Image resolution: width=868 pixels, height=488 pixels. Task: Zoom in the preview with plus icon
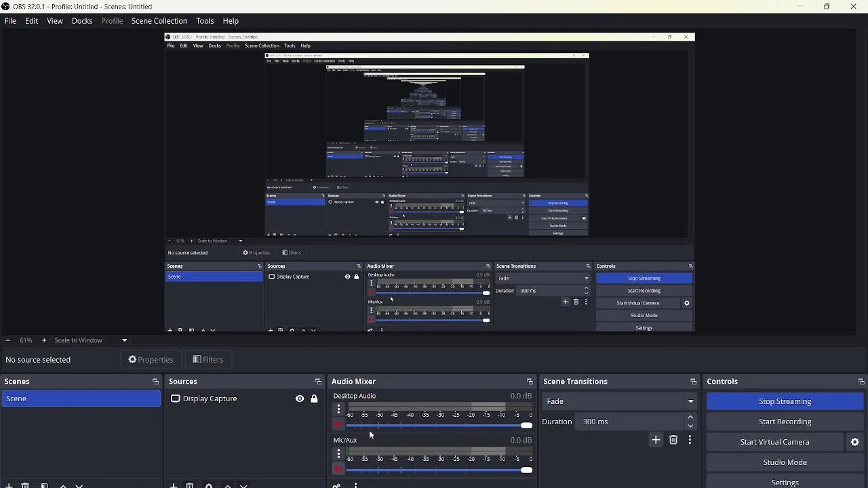click(44, 340)
